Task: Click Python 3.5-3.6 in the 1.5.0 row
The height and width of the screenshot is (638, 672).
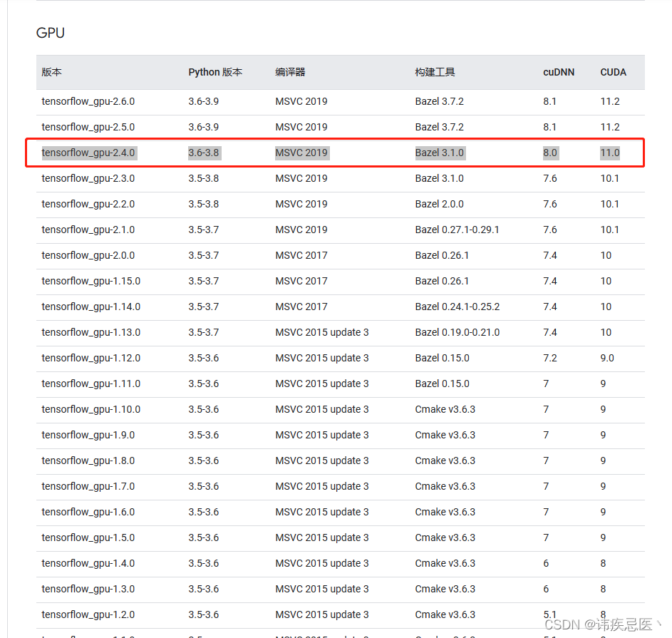Action: 204,537
